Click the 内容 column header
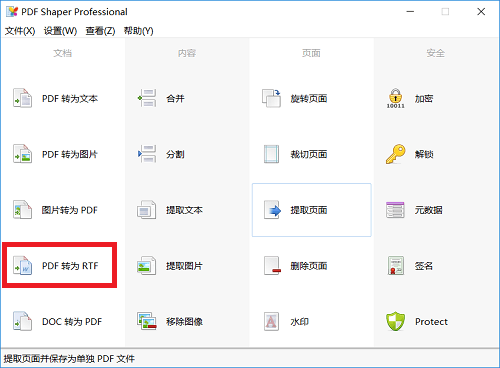 [x=187, y=53]
